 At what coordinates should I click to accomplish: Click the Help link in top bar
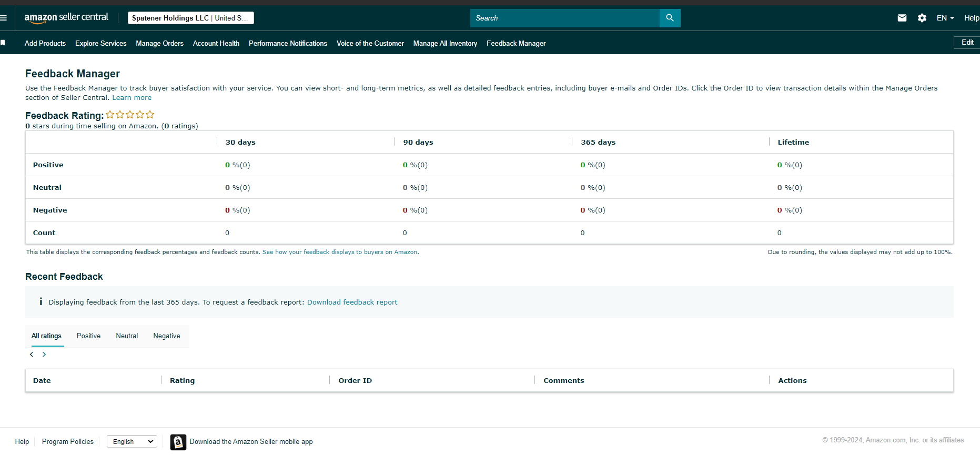coord(972,18)
